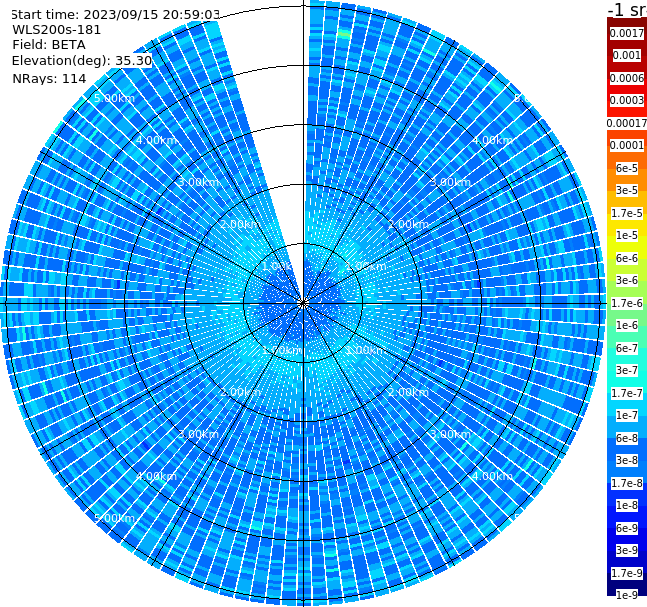
Task: Click the 1.7e-9 colorbar value
Action: (x=627, y=573)
